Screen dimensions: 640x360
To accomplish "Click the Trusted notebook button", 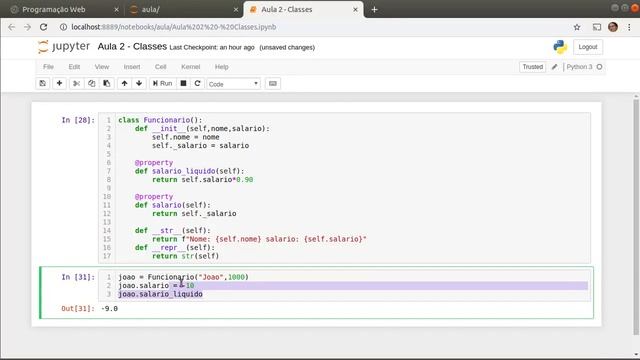I will pos(533,67).
